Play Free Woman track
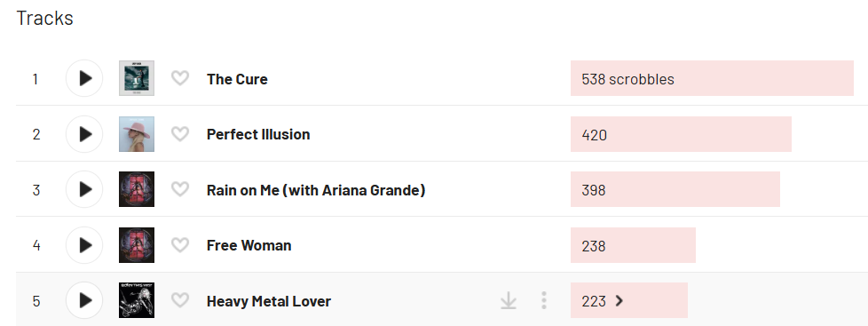This screenshot has height=326, width=868. (84, 245)
